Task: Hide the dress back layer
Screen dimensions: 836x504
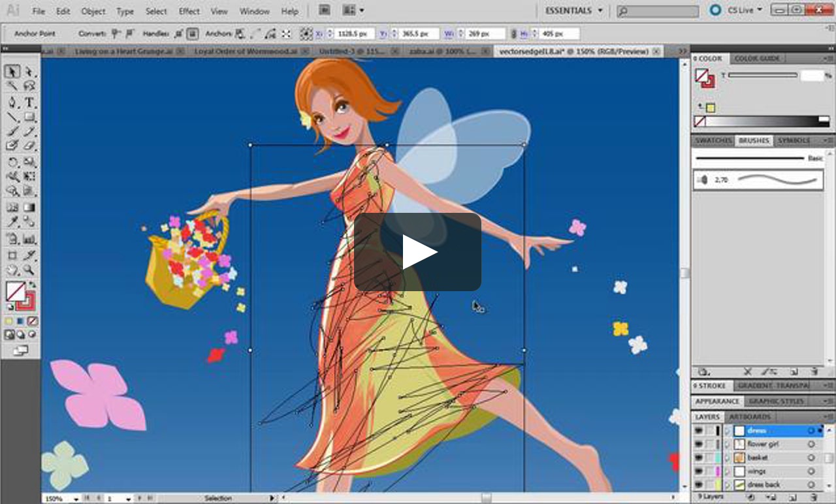Action: [x=698, y=485]
